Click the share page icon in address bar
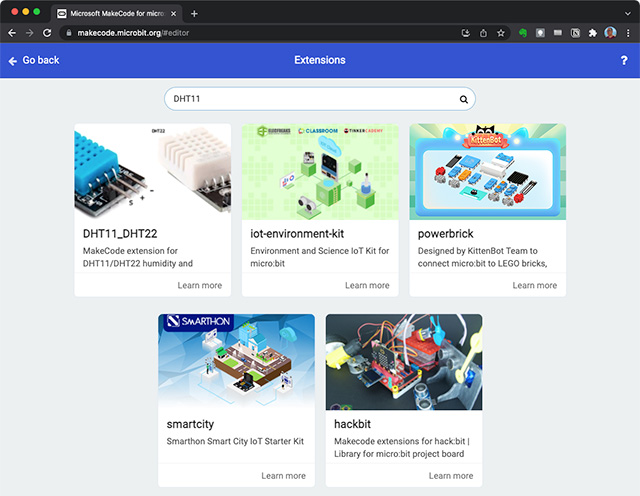Screen dimensions: 640x496 pyautogui.click(x=483, y=32)
